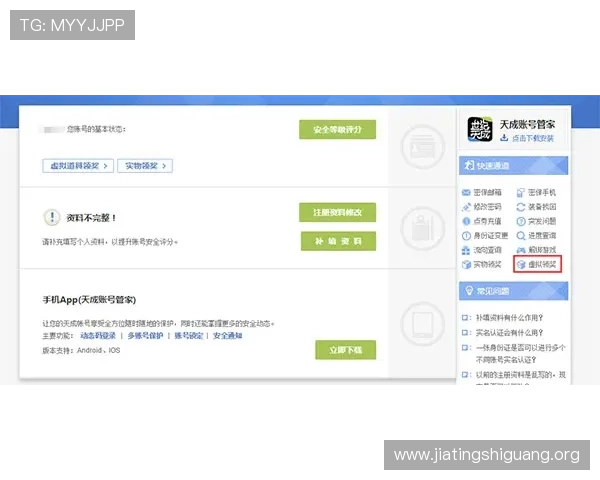
Task: Click the 身份证变更 info icon
Action: click(x=466, y=236)
